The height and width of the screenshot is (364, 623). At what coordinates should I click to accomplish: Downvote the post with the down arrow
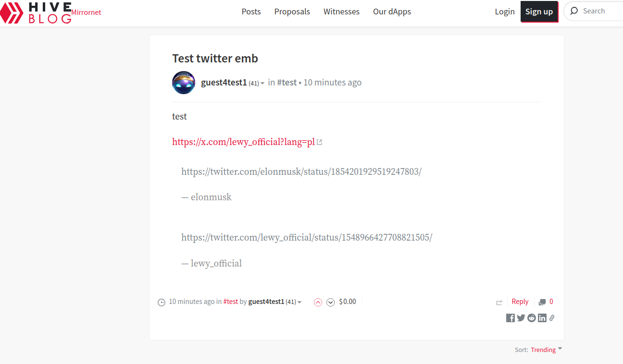(330, 302)
